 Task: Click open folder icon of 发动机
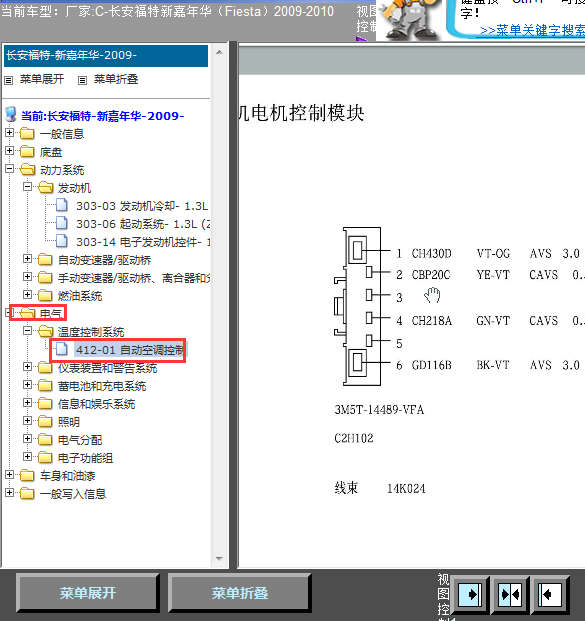coord(45,187)
